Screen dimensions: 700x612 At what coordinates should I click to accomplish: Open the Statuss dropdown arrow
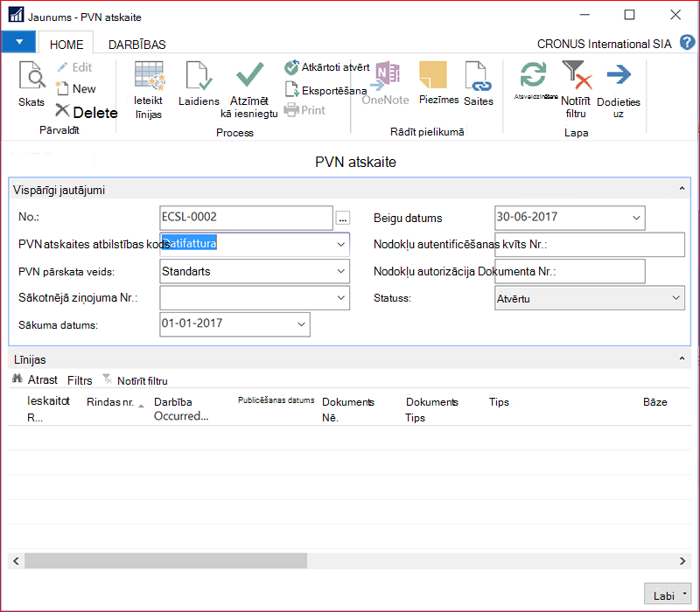click(x=675, y=298)
